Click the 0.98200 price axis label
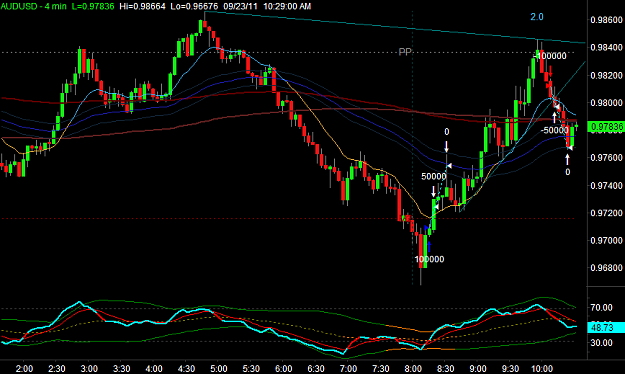Screen dimensions: 625x374 click(606, 75)
